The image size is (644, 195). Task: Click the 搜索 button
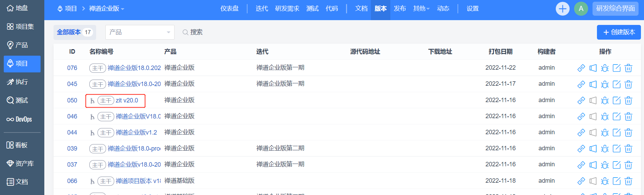[193, 32]
